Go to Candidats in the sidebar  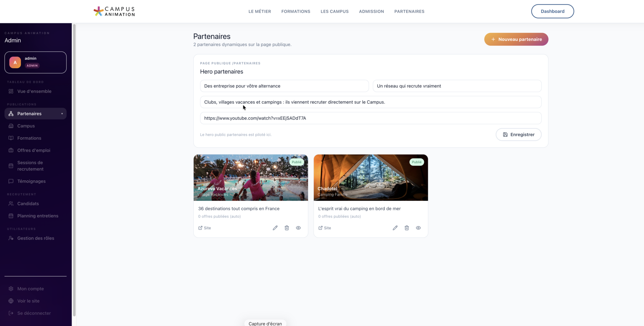28,204
